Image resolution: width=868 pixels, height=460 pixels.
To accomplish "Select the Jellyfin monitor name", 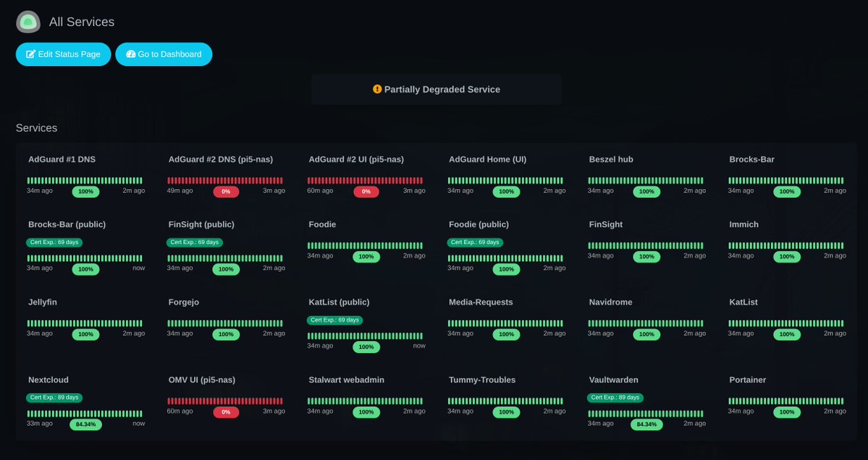I will click(43, 302).
